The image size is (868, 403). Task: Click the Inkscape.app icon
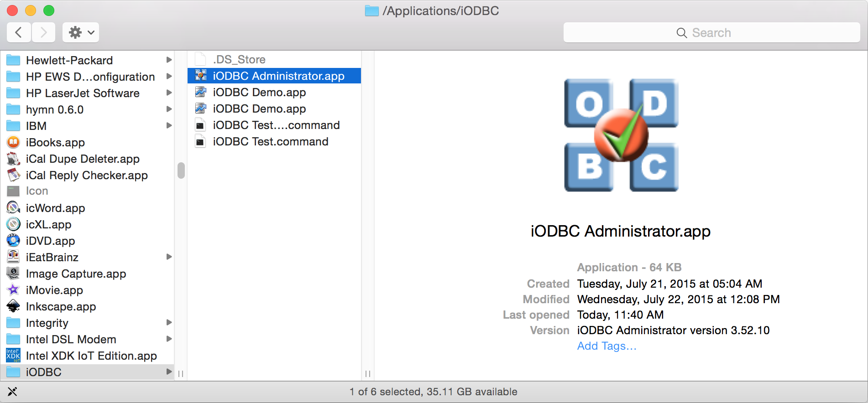pos(13,306)
